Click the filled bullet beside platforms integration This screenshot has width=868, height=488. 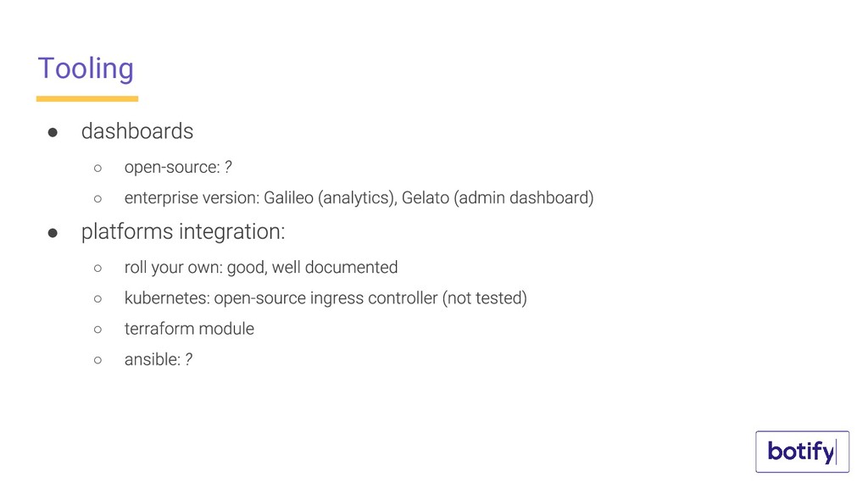pyautogui.click(x=53, y=233)
